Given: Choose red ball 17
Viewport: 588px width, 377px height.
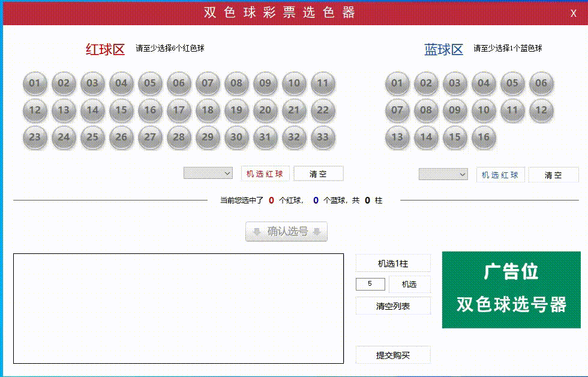Looking at the screenshot, I should [179, 110].
